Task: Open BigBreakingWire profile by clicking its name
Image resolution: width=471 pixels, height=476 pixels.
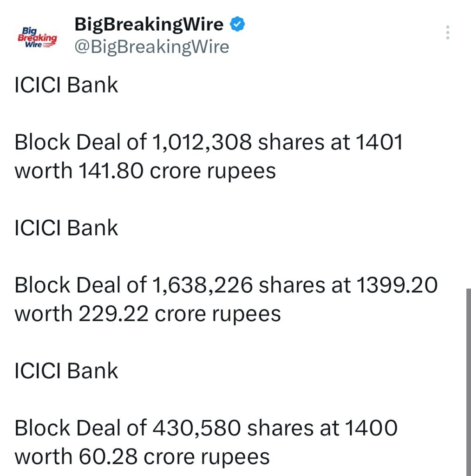Action: (x=149, y=24)
